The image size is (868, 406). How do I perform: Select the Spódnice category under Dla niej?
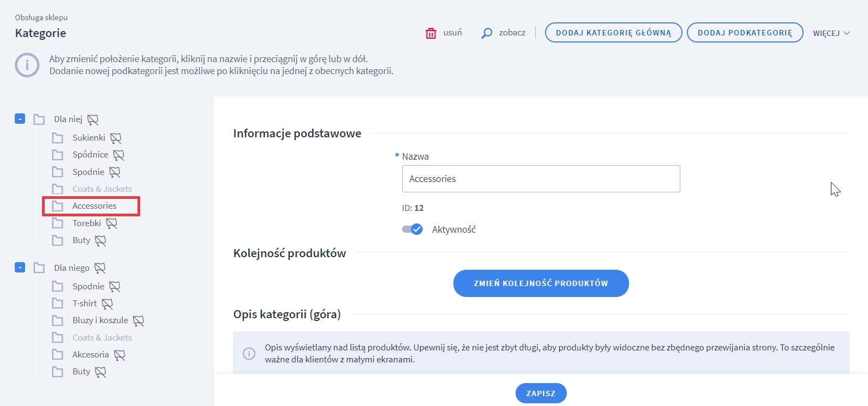[90, 155]
